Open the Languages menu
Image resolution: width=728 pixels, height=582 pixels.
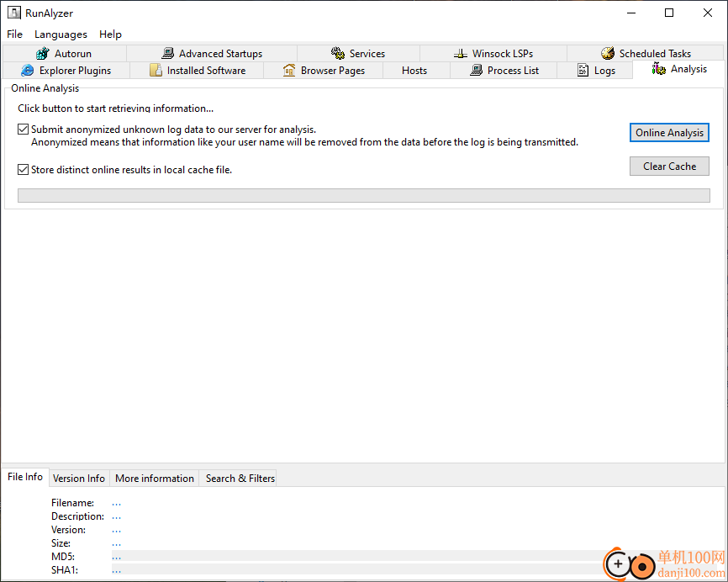pyautogui.click(x=61, y=34)
